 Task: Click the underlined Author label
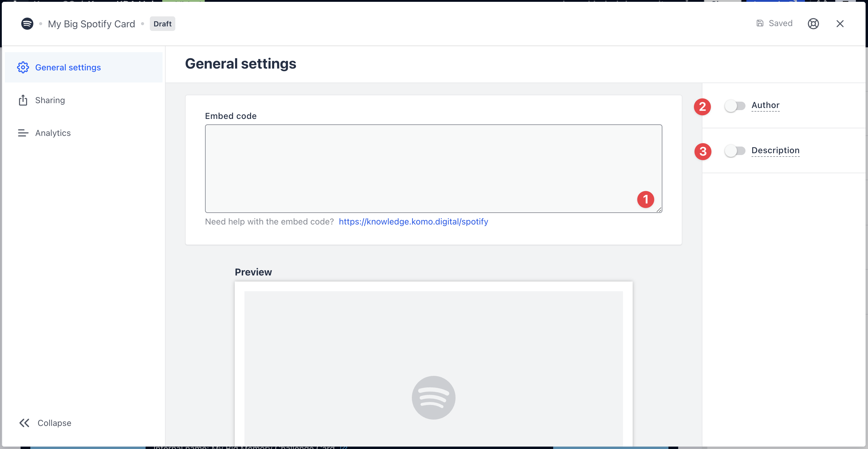point(765,105)
